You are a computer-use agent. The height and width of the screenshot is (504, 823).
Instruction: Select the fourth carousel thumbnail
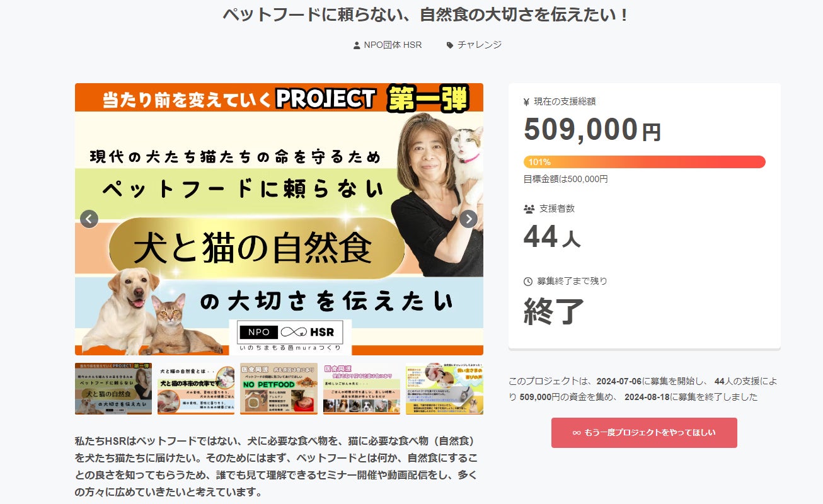pos(362,389)
